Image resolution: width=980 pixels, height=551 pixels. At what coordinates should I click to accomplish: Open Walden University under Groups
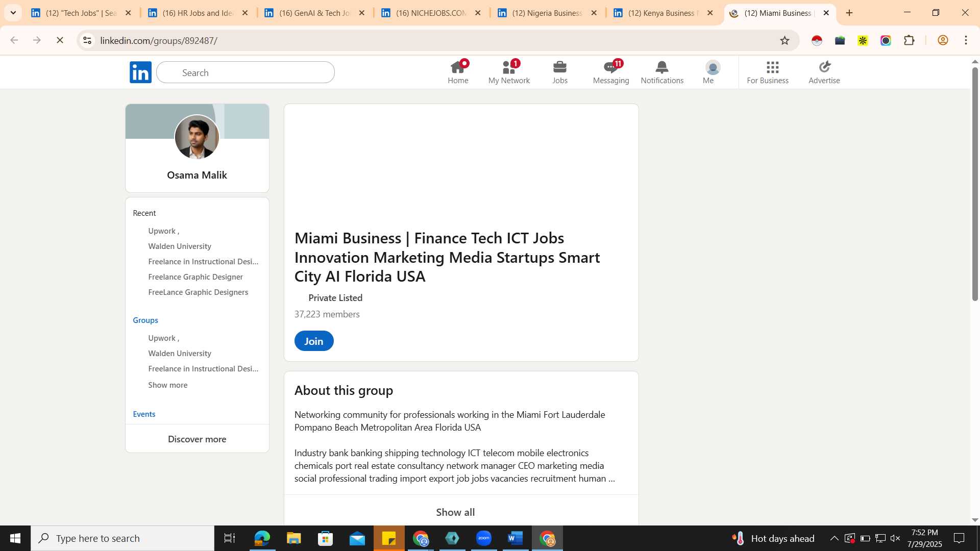[180, 353]
